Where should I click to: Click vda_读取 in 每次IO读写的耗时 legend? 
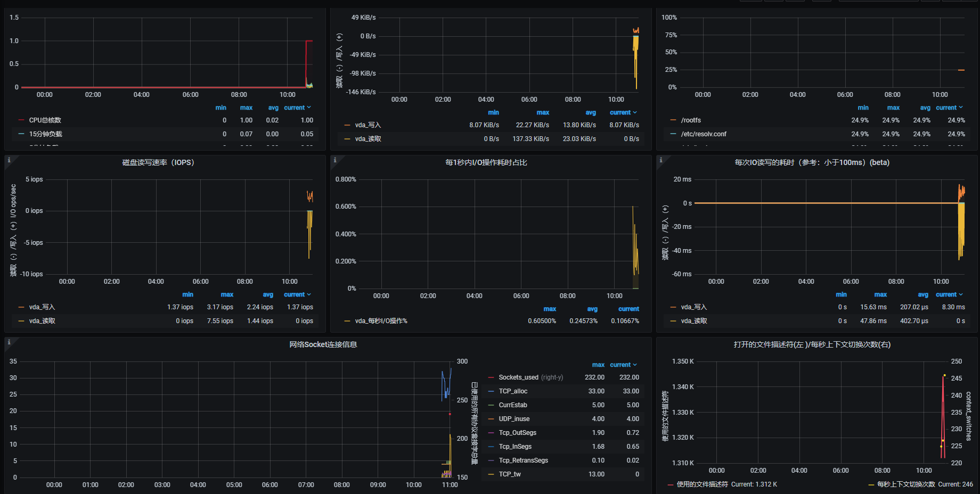694,321
